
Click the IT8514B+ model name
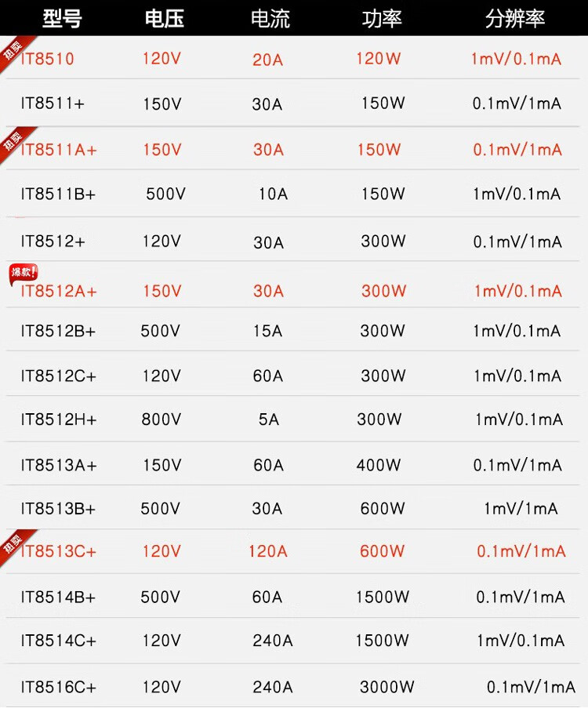(x=58, y=597)
